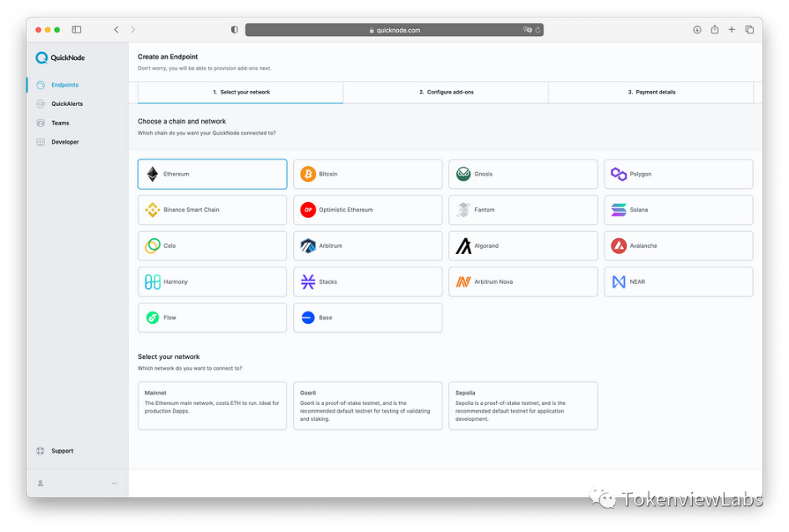Toggle the Safari sidebar button
The height and width of the screenshot is (532, 789).
coord(77,30)
